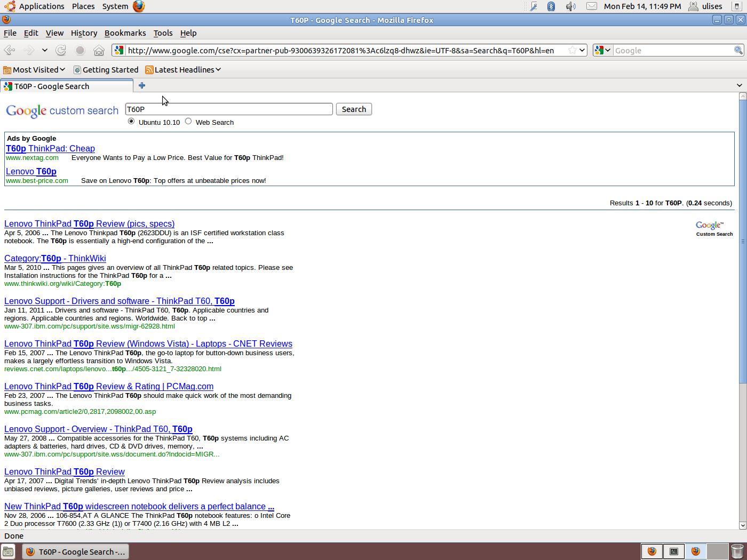Click the Home icon in navigation toolbar
Screen dimensions: 747x560
tap(99, 50)
